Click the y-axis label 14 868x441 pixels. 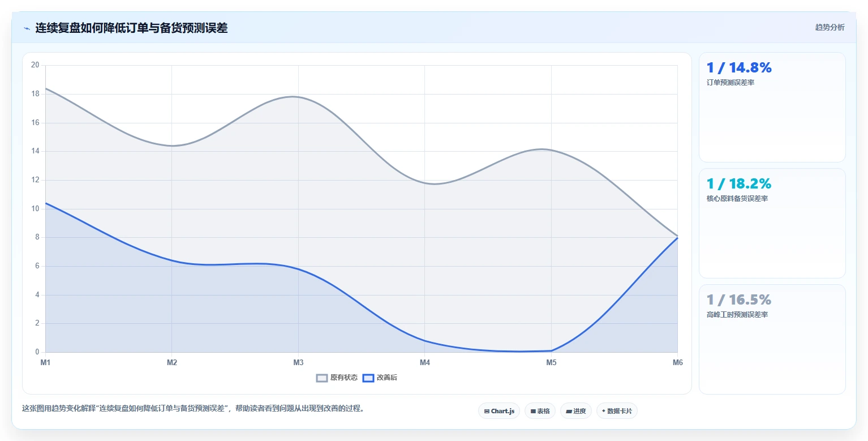pos(35,151)
